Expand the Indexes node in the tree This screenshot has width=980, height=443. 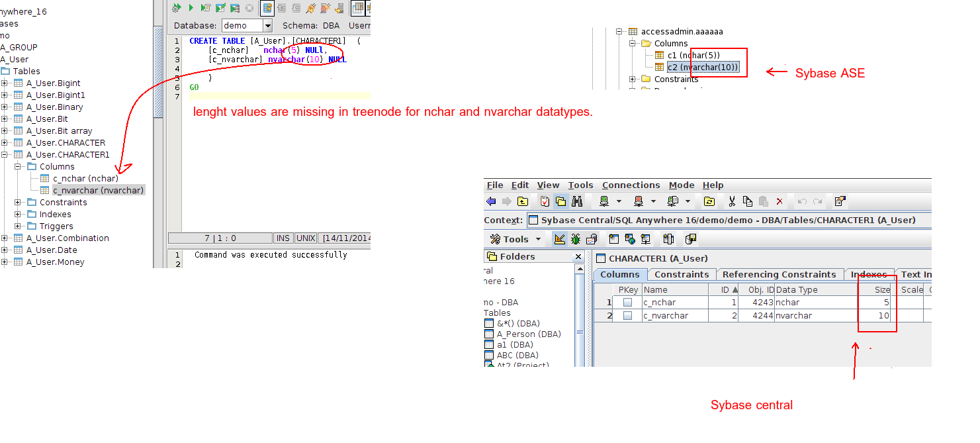tap(18, 215)
